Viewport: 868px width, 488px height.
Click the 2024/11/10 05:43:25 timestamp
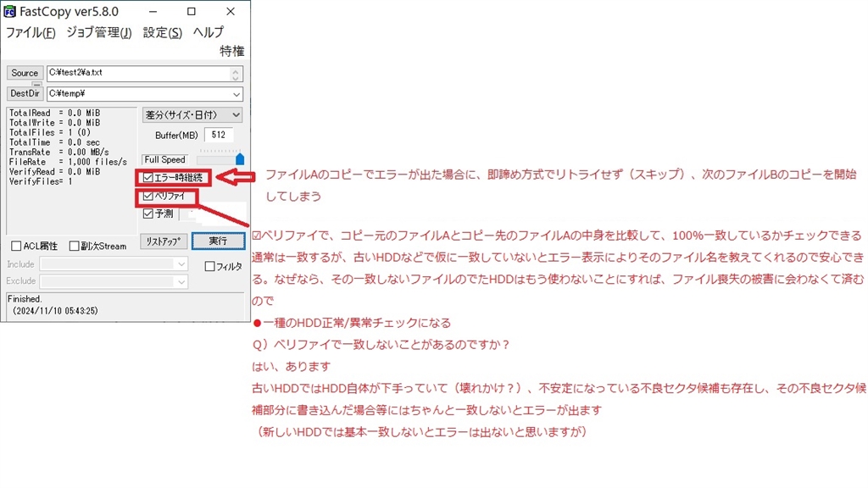(55, 311)
